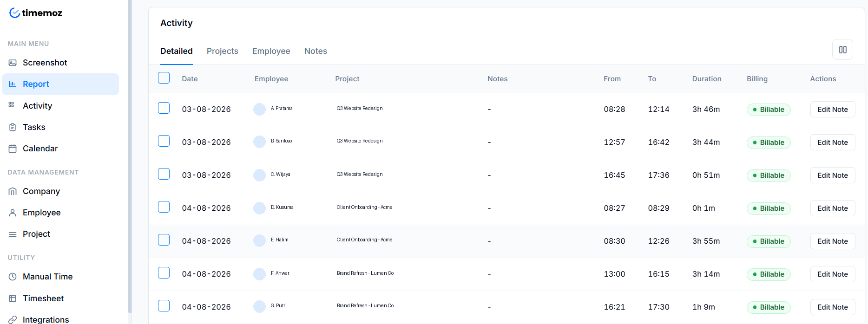Viewport: 868px width, 324px height.
Task: Click Billable badge in A. Pratama row
Action: tap(769, 110)
